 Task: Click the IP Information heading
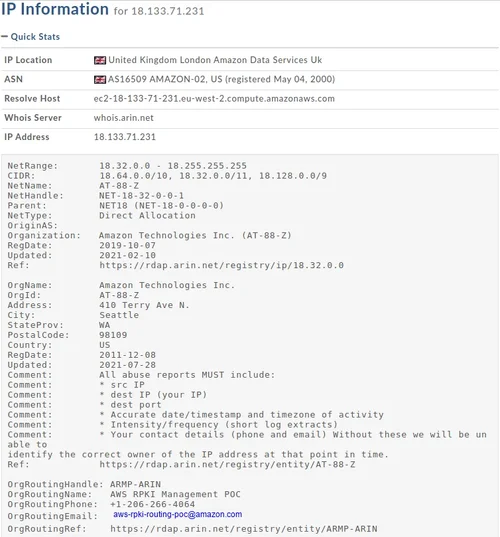click(x=55, y=9)
